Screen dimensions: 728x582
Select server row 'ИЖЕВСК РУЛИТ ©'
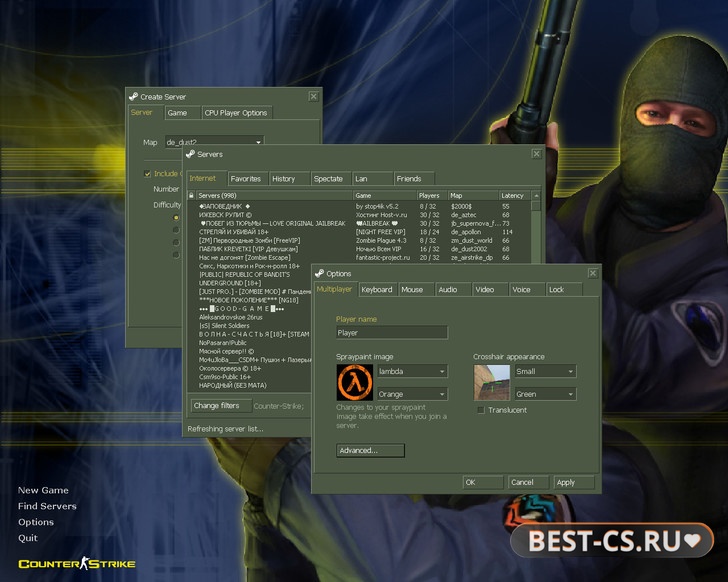pos(358,215)
